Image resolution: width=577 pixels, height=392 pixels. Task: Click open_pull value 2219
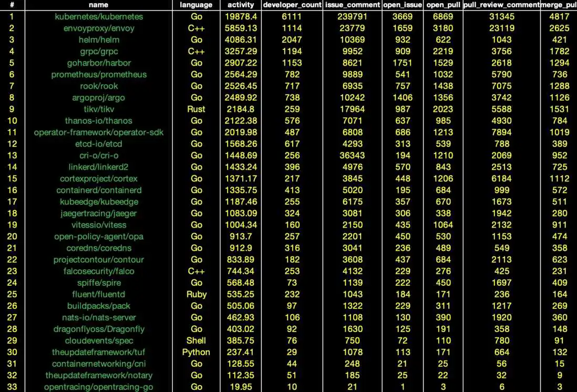(x=444, y=51)
